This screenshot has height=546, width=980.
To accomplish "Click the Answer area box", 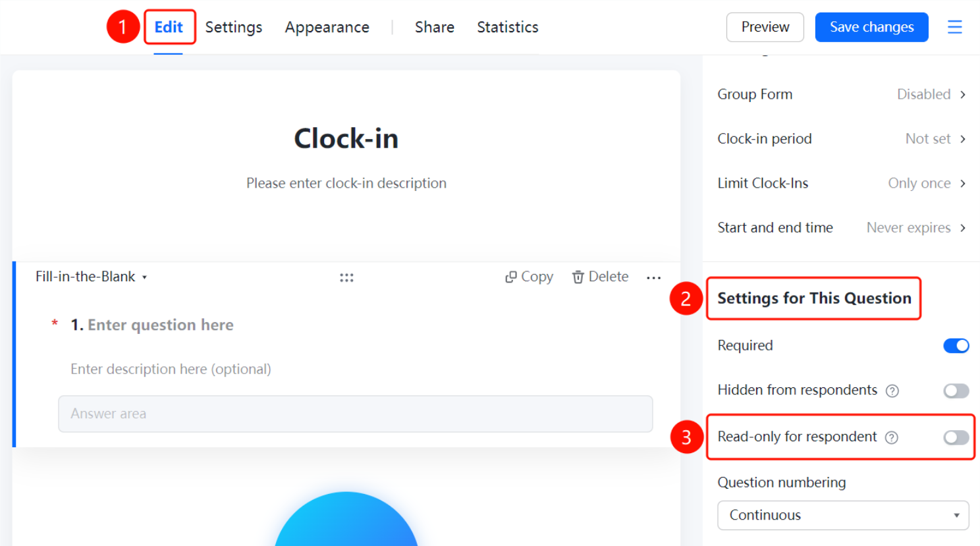I will (356, 414).
